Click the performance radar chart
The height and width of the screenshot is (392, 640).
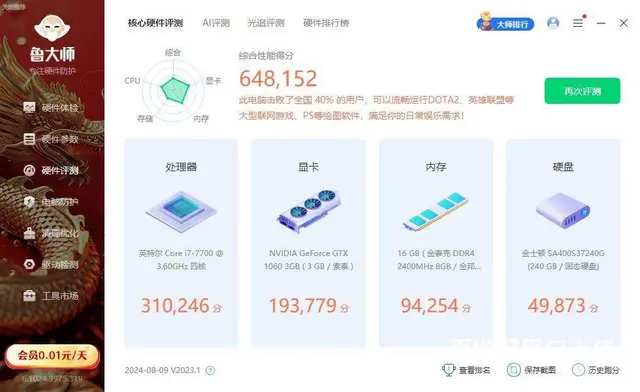[174, 90]
